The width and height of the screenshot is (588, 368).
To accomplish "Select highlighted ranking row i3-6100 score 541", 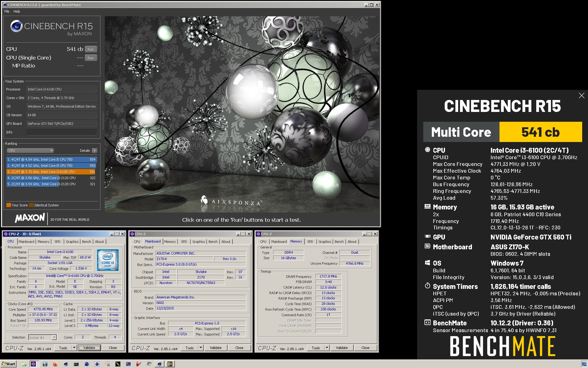I will click(x=51, y=172).
